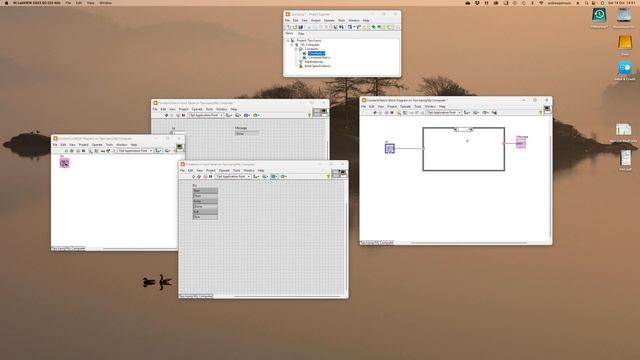The image size is (640, 360).
Task: Select previous case with the left selector arrow
Action: pyautogui.click(x=456, y=129)
